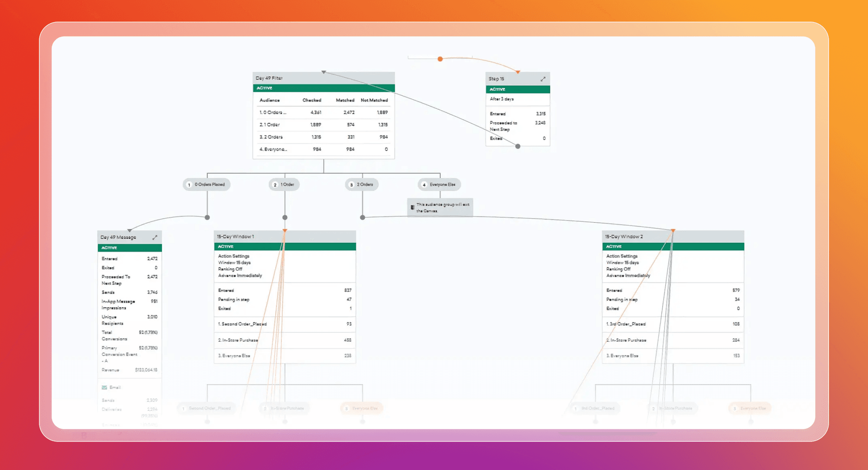The image size is (868, 470).
Task: Click the orange handle on the top connector line
Action: (x=439, y=59)
